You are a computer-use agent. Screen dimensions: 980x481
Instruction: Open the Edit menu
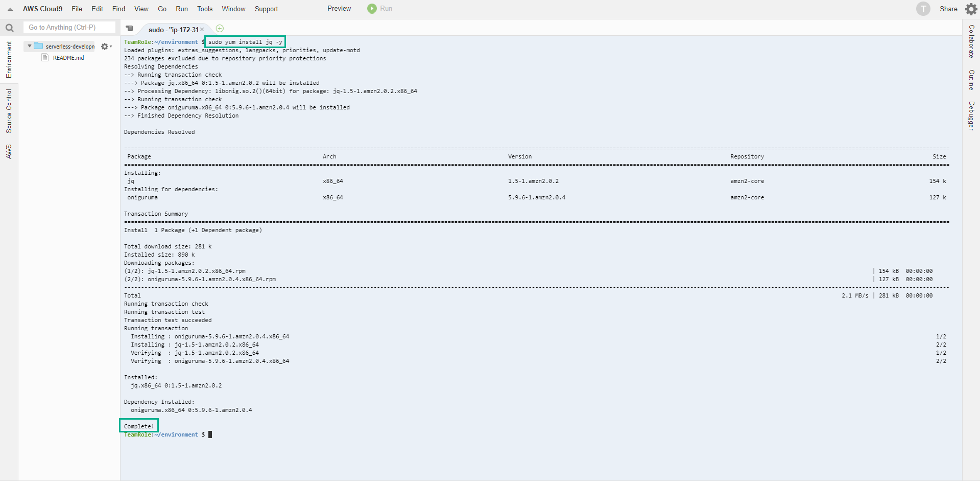[97, 9]
